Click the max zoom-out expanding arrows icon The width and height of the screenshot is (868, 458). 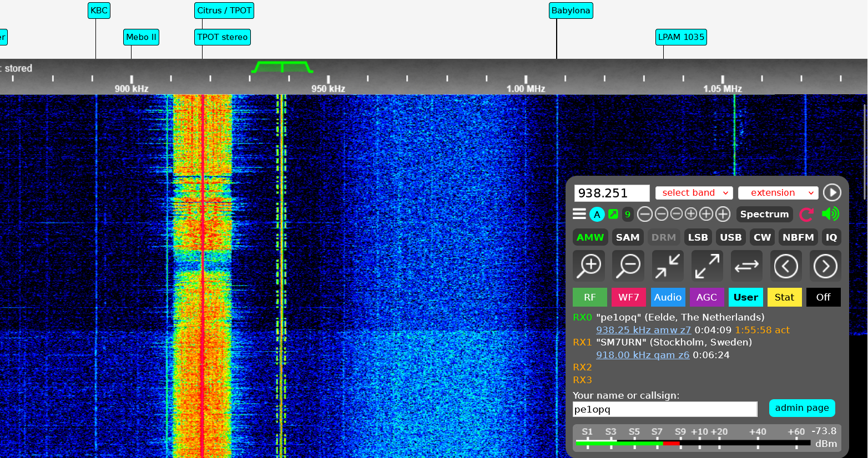707,266
